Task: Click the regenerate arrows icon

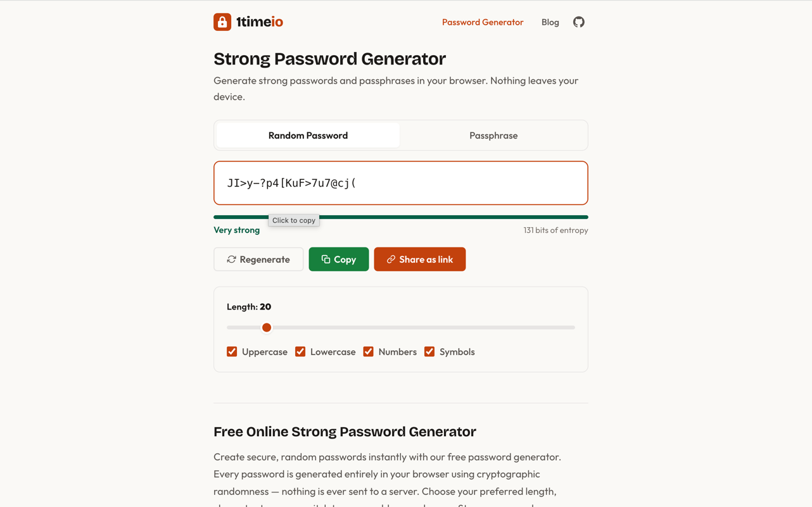Action: click(232, 260)
